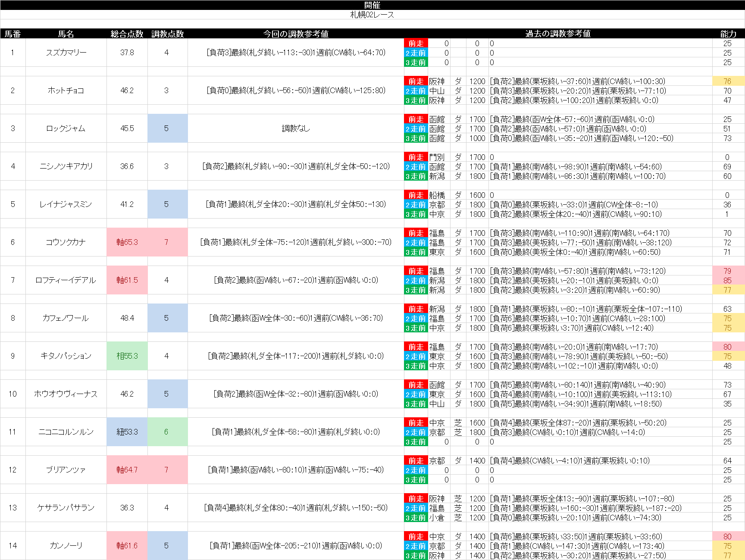The image size is (745, 560).
Task: Click the 馬番 column header
Action: 13,34
